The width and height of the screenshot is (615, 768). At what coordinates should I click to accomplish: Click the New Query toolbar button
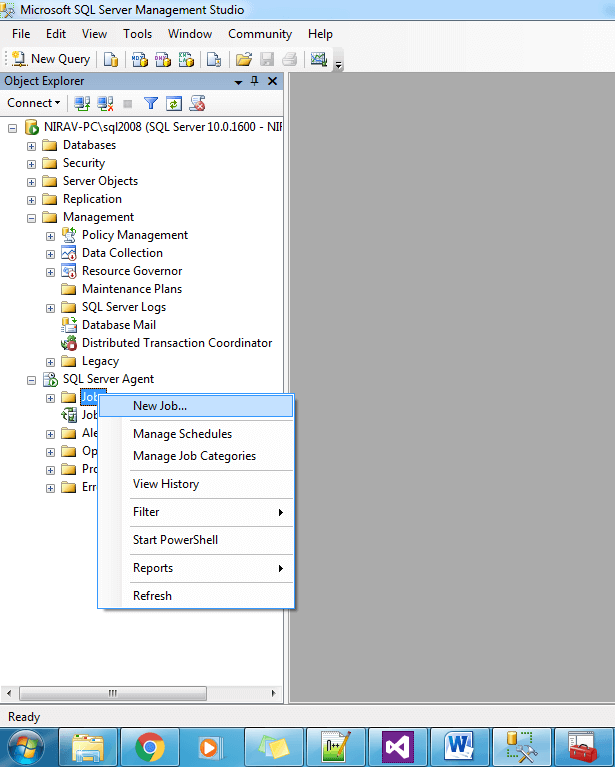(51, 59)
